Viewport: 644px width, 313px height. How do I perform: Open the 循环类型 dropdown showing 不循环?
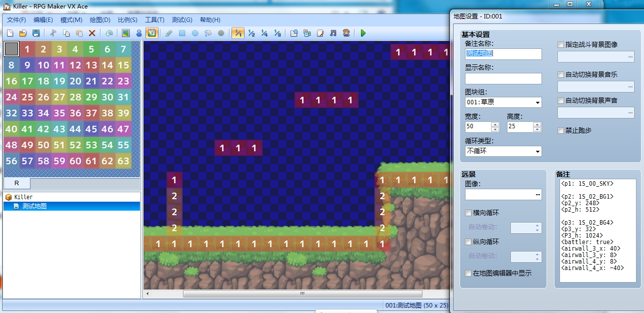pyautogui.click(x=503, y=151)
